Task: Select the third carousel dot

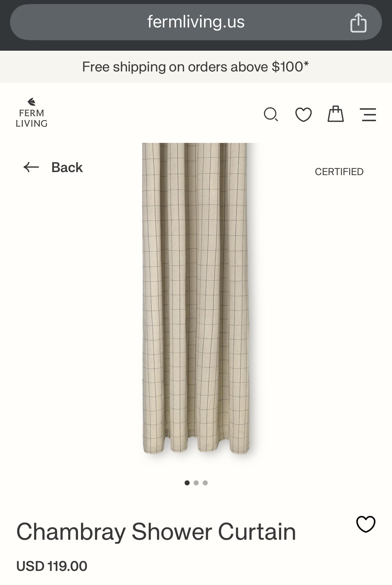Action: pos(205,483)
